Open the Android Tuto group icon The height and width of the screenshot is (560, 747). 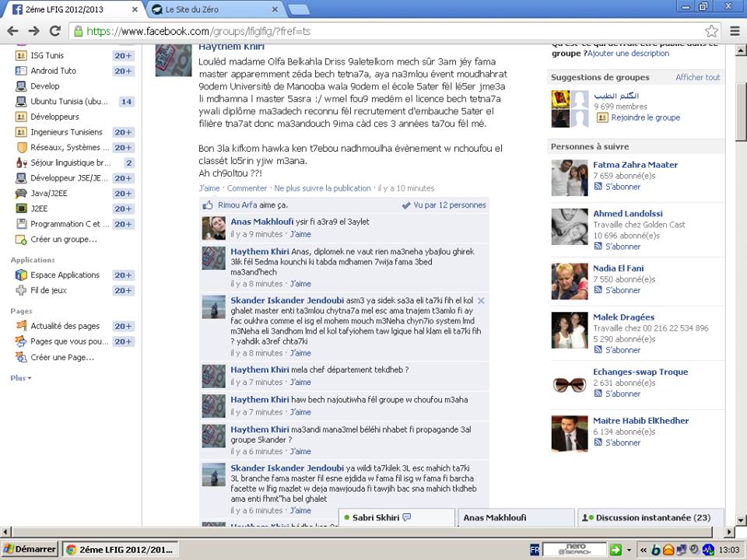point(21,71)
